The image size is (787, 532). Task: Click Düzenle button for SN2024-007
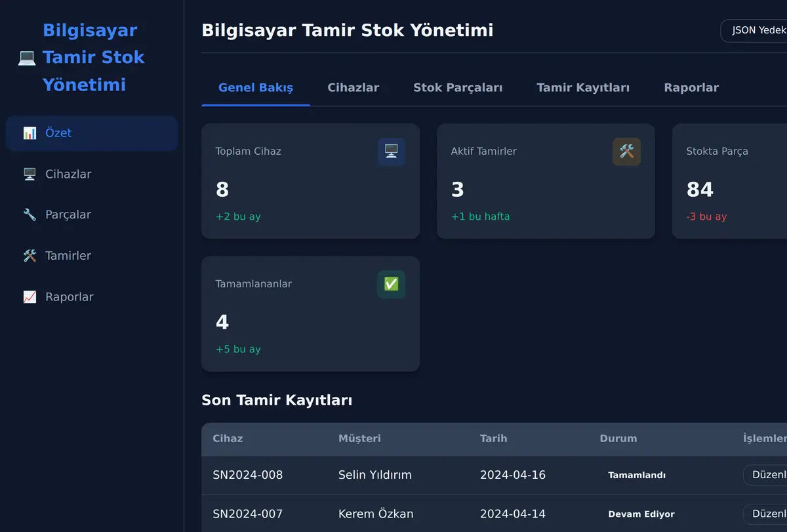pyautogui.click(x=765, y=514)
